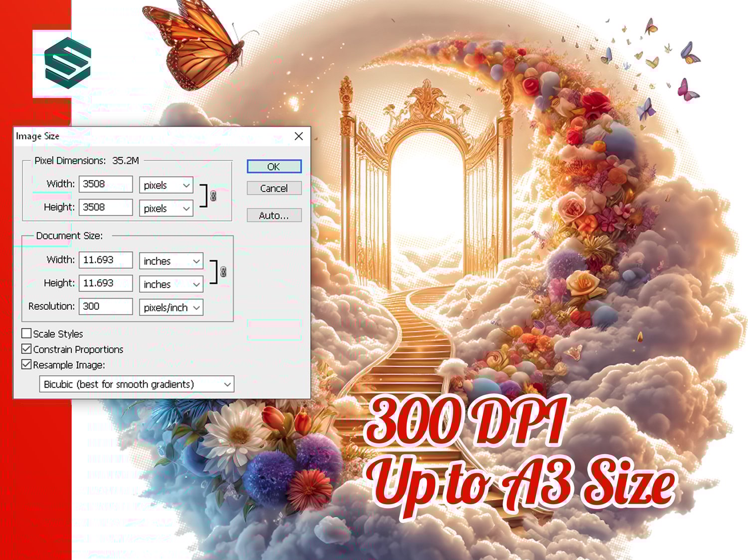The width and height of the screenshot is (748, 560).
Task: Click the Document Size Height field
Action: coord(106,283)
